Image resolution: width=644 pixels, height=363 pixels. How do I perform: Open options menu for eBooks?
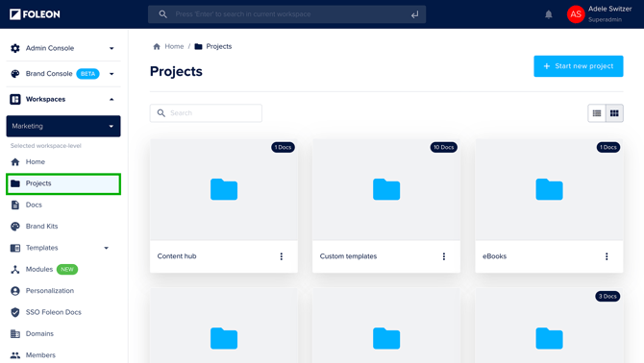click(607, 256)
